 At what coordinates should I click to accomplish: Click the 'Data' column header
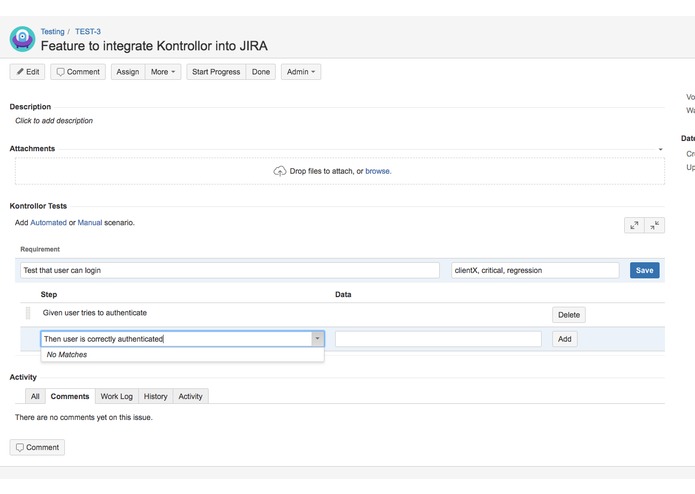(x=343, y=295)
